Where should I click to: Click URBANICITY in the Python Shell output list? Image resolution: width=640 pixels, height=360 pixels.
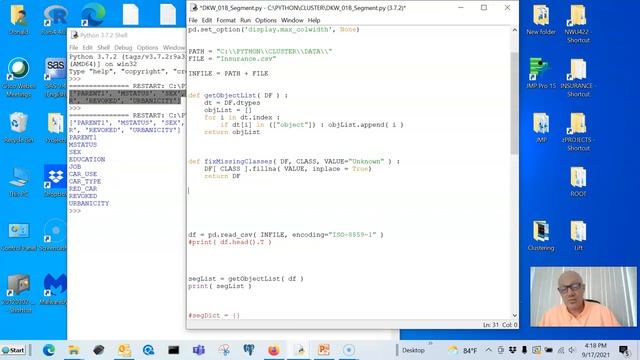coord(89,203)
